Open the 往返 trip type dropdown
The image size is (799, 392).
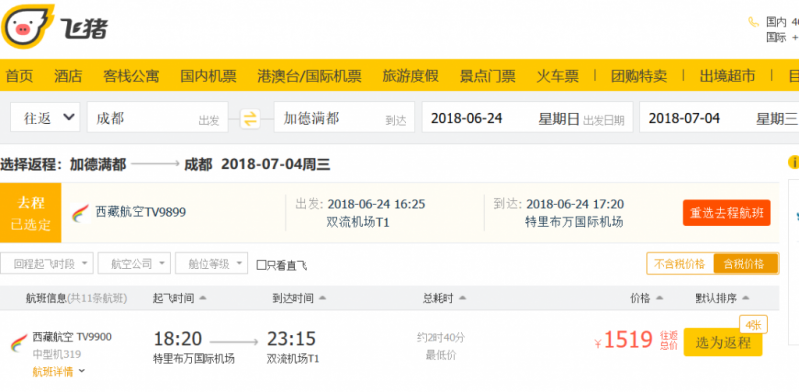[45, 118]
